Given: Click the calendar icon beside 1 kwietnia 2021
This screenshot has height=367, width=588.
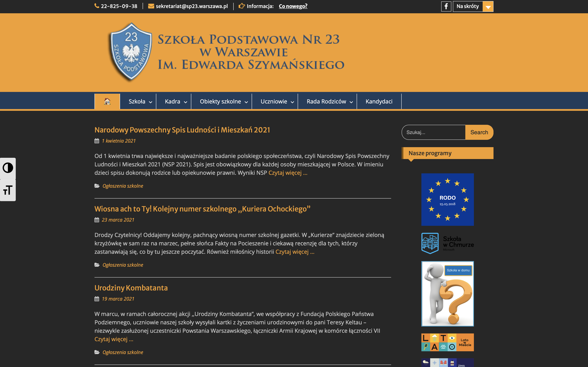Looking at the screenshot, I should tap(96, 141).
